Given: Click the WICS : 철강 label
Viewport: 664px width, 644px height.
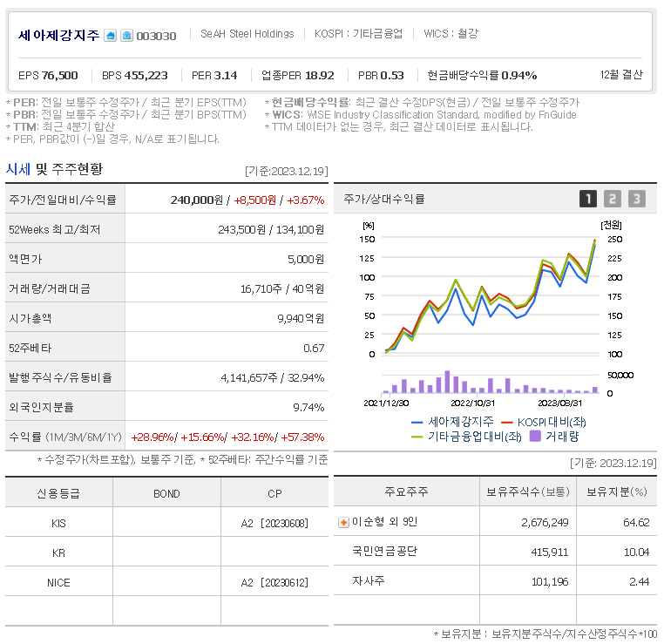Looking at the screenshot, I should [x=451, y=34].
